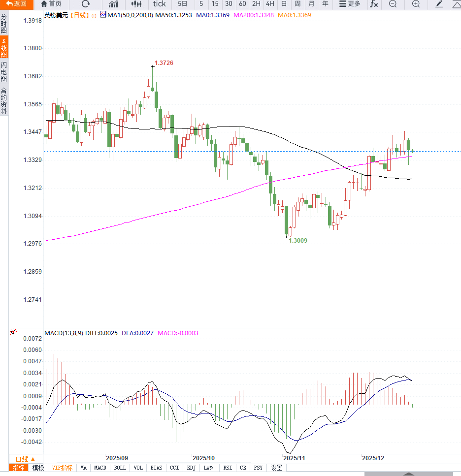Refresh the chart with the reload icon

tap(86, 4)
